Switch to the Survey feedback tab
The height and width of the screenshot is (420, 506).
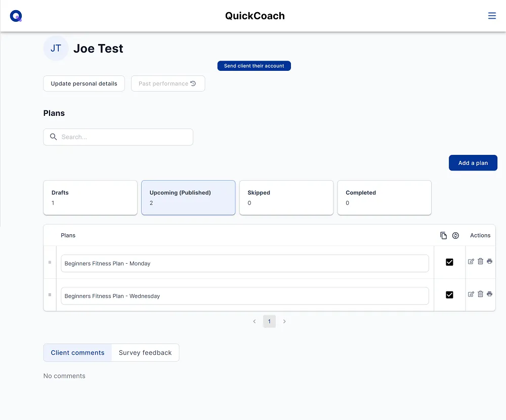(x=145, y=352)
